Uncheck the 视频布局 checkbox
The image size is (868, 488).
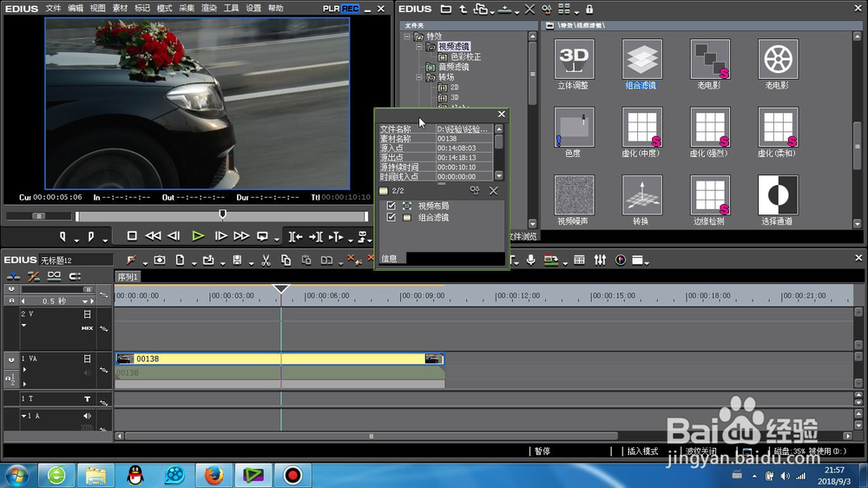pyautogui.click(x=391, y=206)
